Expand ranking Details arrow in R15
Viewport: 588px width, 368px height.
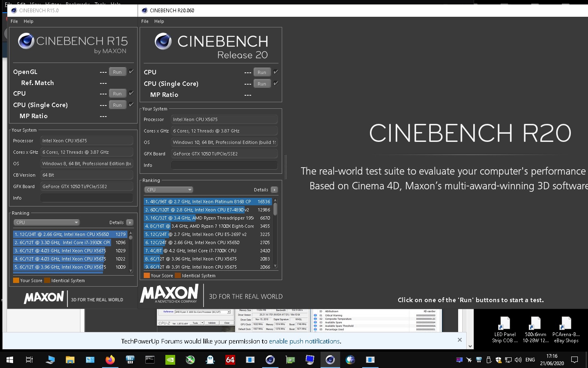click(130, 222)
